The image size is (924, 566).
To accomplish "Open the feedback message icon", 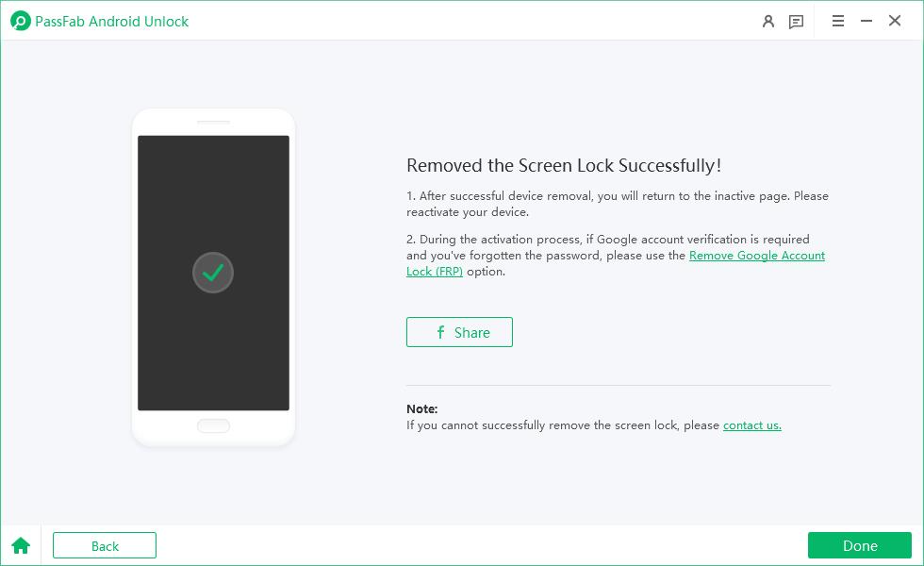I will pos(796,21).
